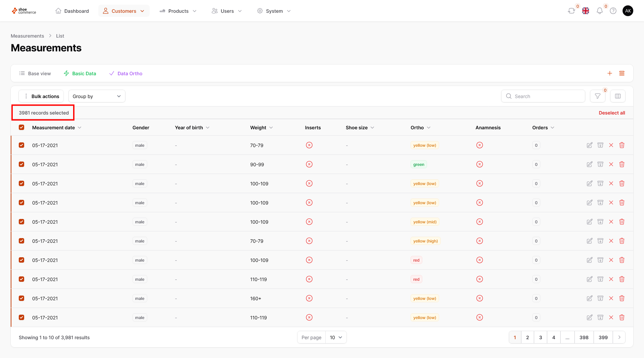Click the UK flag language icon
644x358 pixels.
(586, 11)
